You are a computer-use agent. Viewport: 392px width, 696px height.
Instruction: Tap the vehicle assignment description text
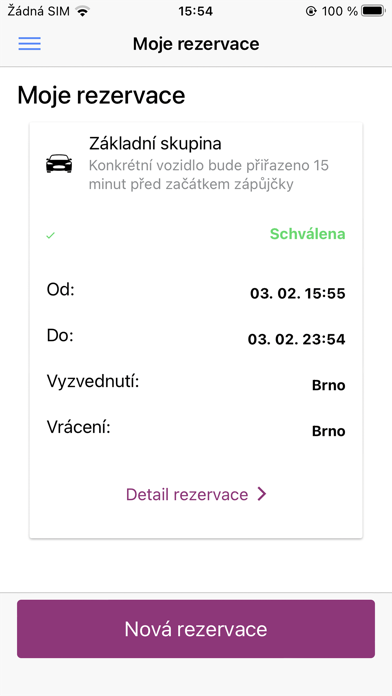tap(209, 174)
